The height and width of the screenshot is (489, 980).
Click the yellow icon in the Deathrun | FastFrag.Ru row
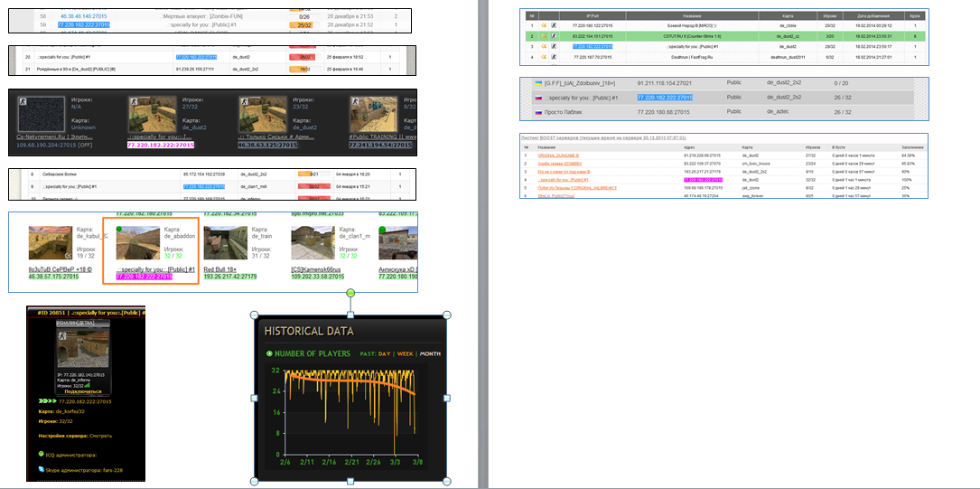pyautogui.click(x=544, y=56)
